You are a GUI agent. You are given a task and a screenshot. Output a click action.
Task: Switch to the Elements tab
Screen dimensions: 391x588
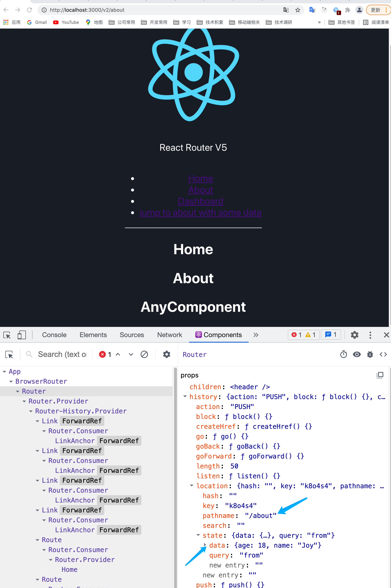tap(93, 335)
